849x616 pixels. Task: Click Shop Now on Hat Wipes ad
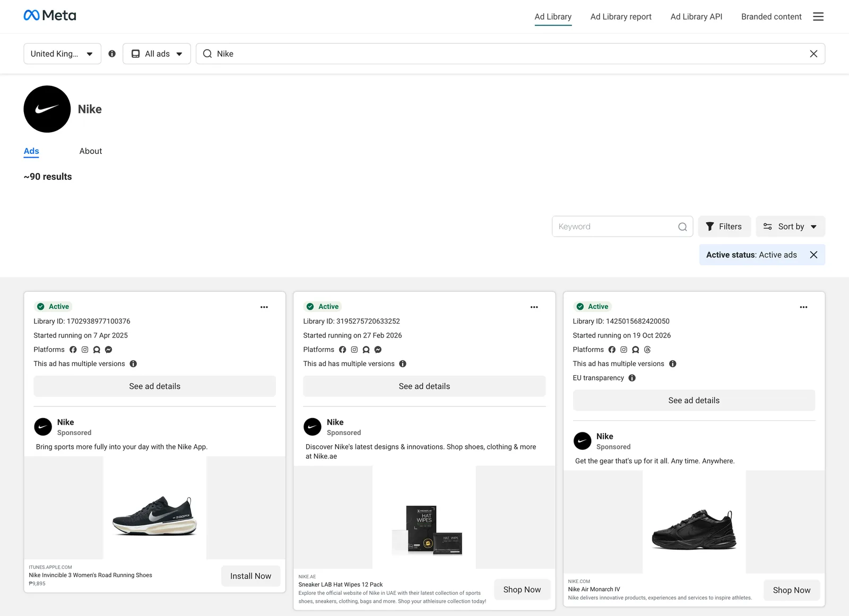pyautogui.click(x=522, y=590)
